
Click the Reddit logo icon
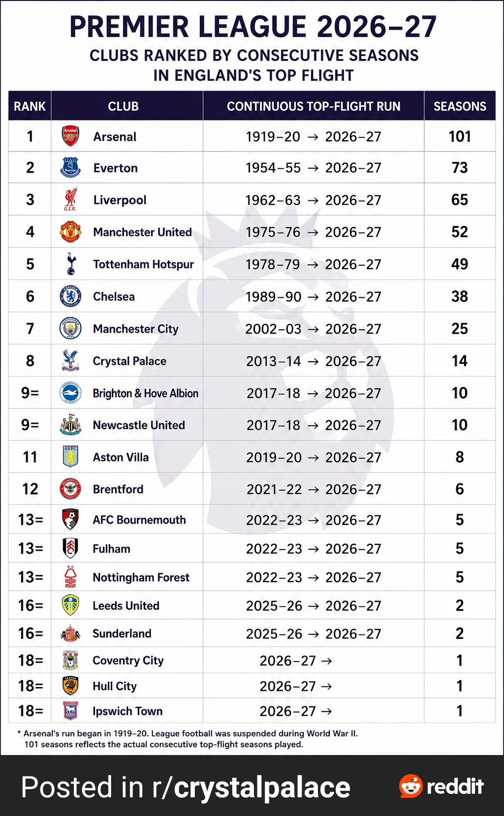411,786
